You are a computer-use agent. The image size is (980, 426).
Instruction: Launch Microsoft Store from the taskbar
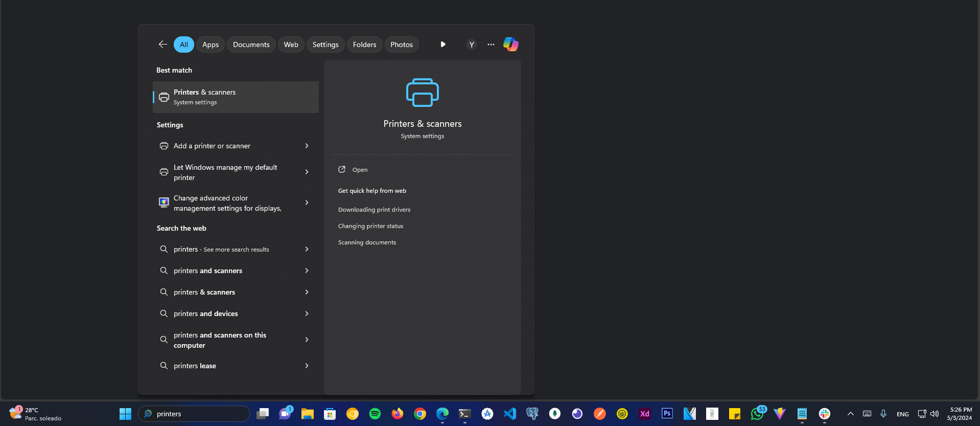pyautogui.click(x=330, y=414)
